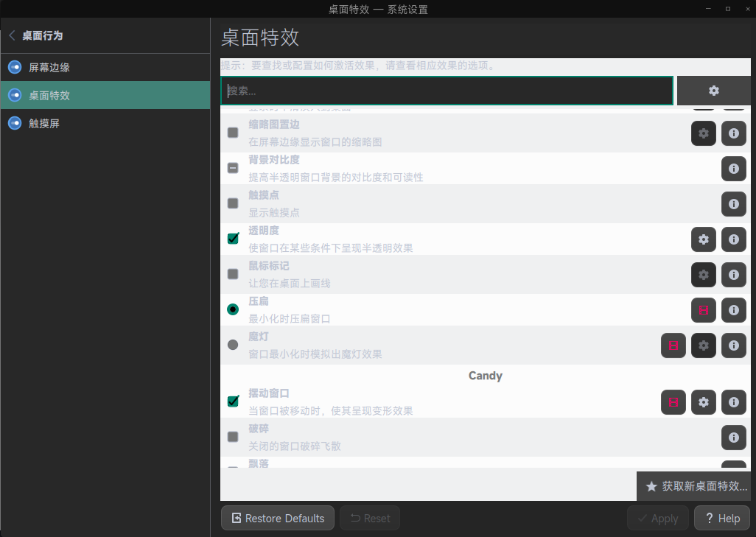Select 桌面特效 in the sidebar
756x537 pixels.
105,96
